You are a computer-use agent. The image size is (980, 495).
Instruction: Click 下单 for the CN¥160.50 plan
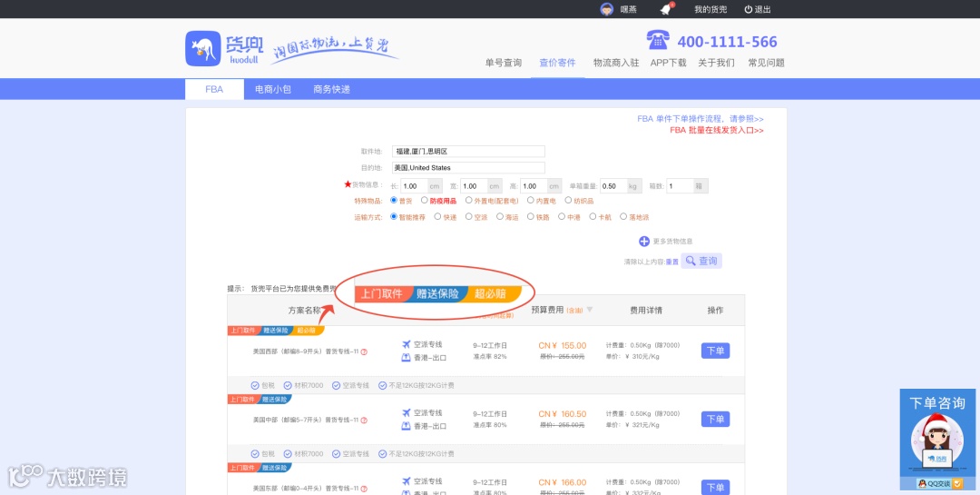click(x=715, y=420)
